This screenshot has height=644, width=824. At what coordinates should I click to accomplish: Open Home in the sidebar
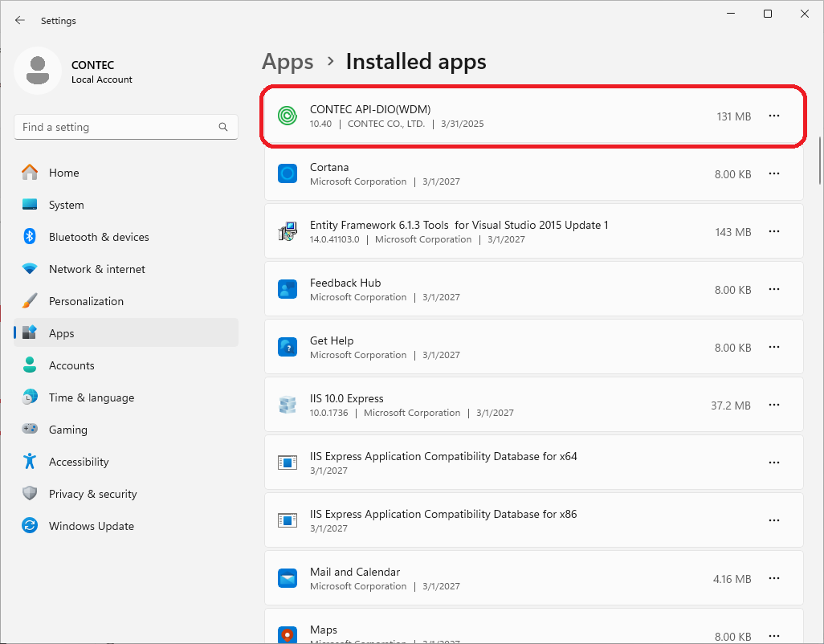coord(126,173)
